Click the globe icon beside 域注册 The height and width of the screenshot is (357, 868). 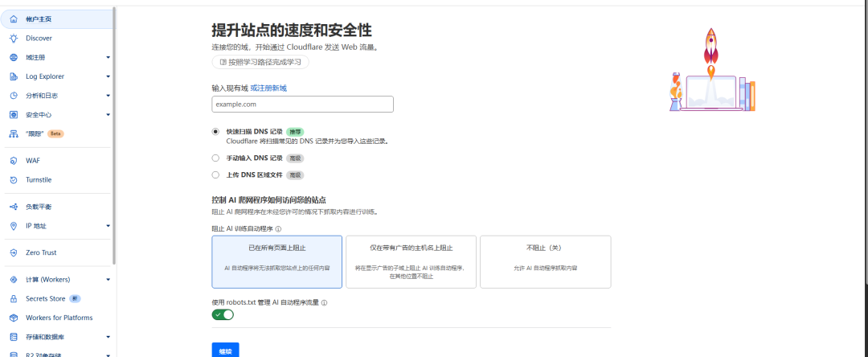[14, 58]
